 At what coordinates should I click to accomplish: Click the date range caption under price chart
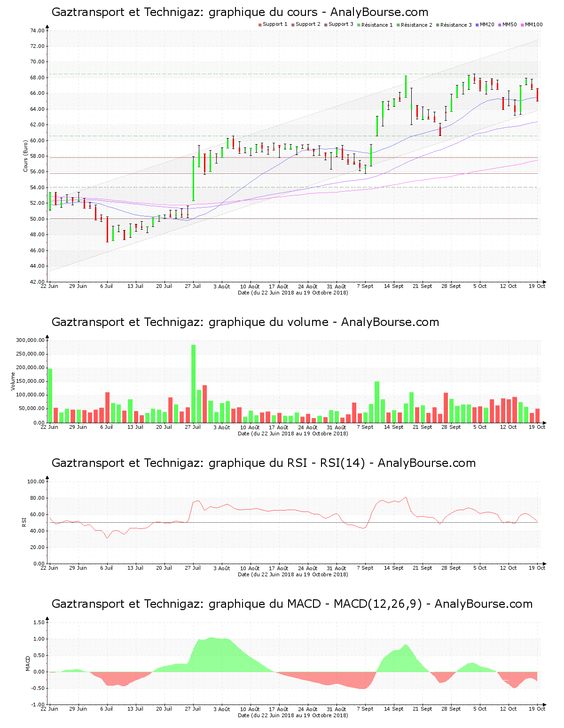[293, 293]
